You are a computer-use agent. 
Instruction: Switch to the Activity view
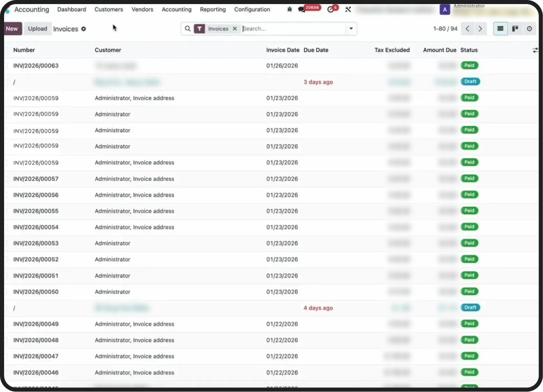(x=529, y=29)
